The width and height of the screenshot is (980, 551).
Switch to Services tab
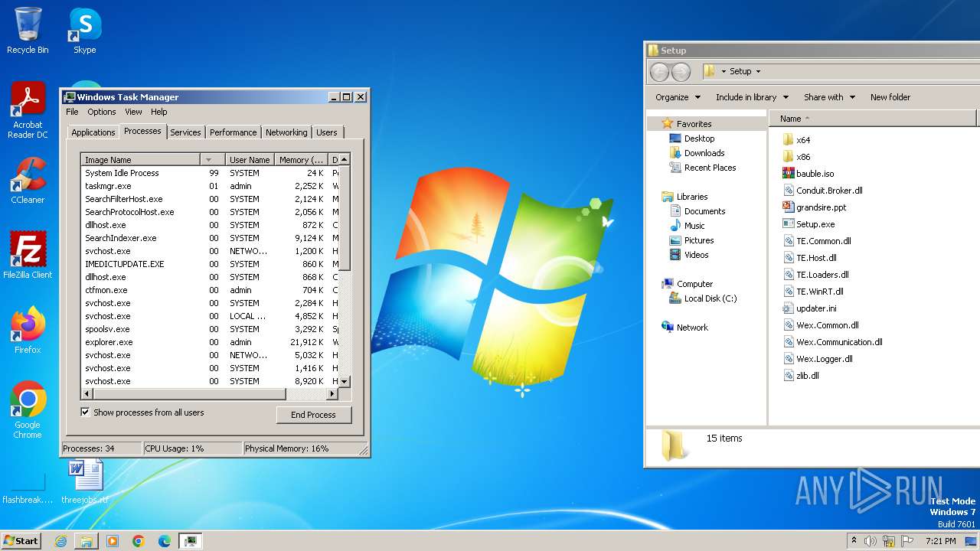click(185, 132)
